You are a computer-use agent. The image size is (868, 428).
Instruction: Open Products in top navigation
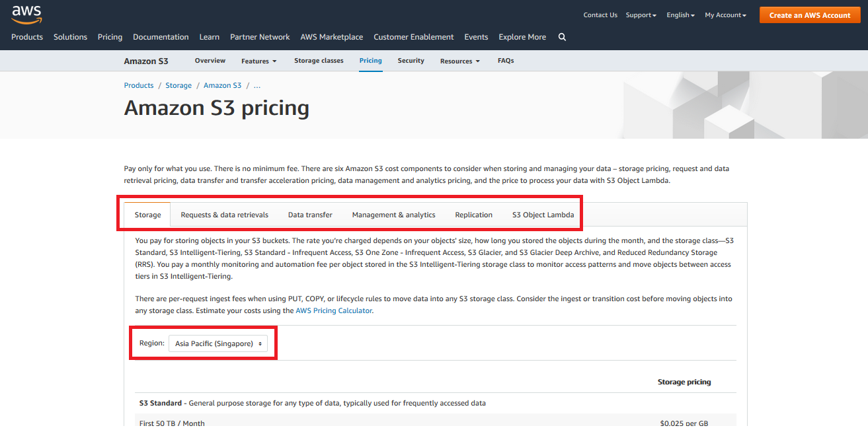(27, 37)
